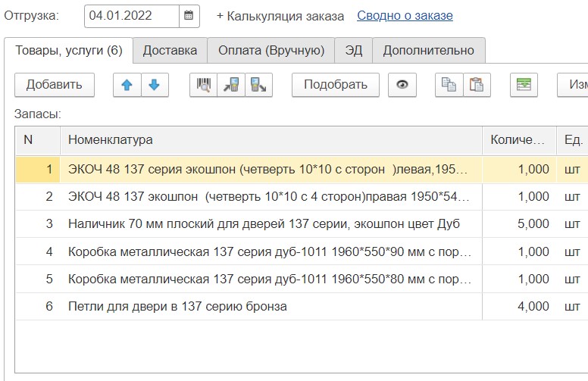
Task: Click the Добавить button
Action: coord(54,85)
